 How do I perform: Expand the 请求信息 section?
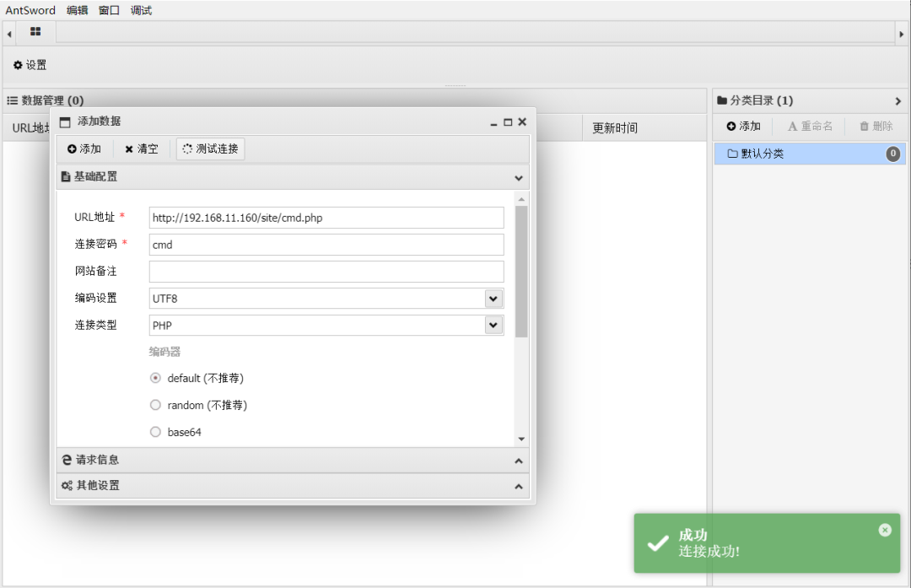(x=292, y=460)
